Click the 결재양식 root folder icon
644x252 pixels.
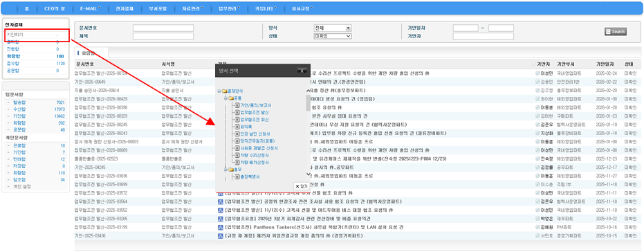coord(224,91)
